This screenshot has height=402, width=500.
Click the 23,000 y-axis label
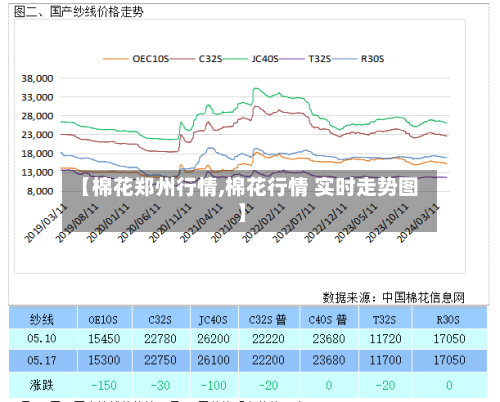tap(37, 135)
